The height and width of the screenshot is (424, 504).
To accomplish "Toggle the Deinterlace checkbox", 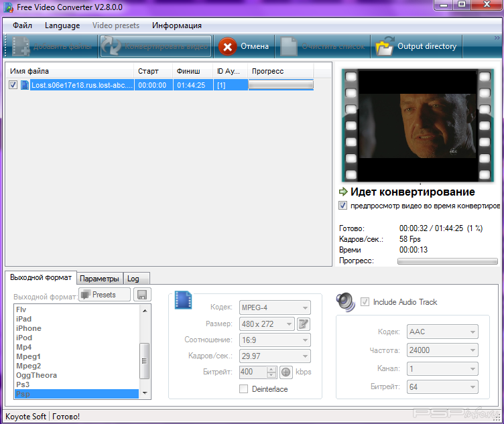I will [244, 389].
